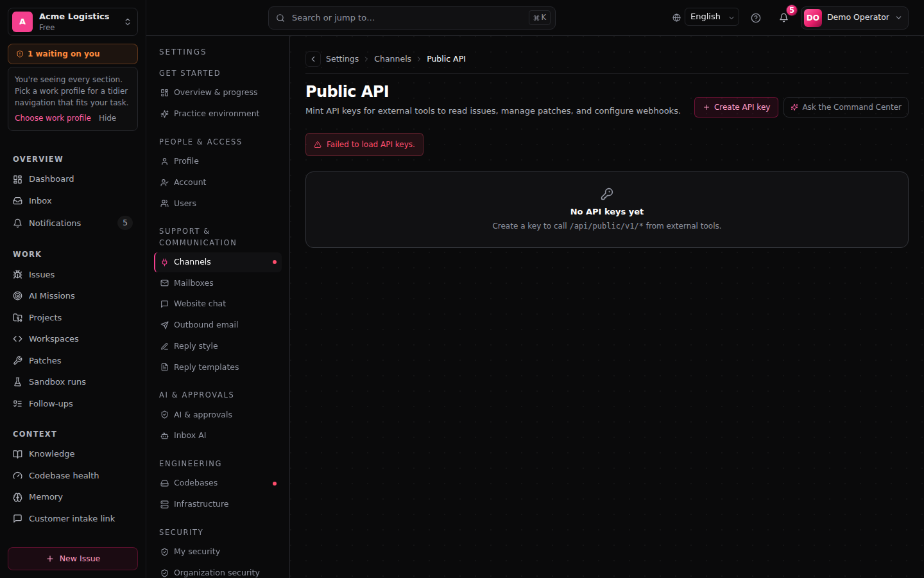
Task: Hide the work profile tip
Action: [107, 118]
